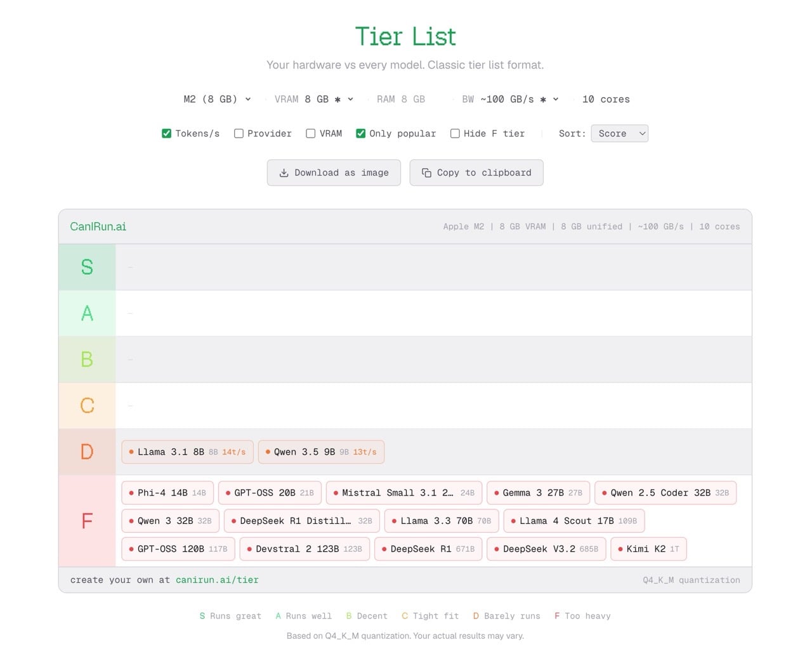Expand the BW ~100 GB/s dropdown

tap(511, 99)
